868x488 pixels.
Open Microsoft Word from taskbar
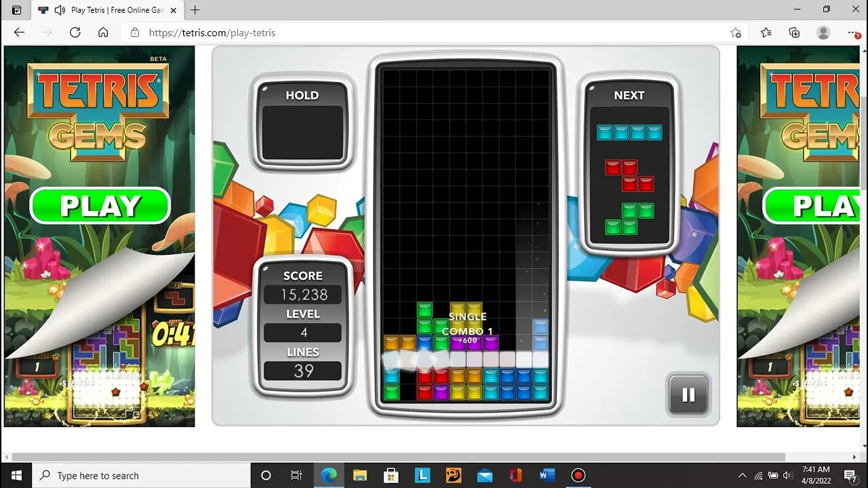[x=547, y=475]
